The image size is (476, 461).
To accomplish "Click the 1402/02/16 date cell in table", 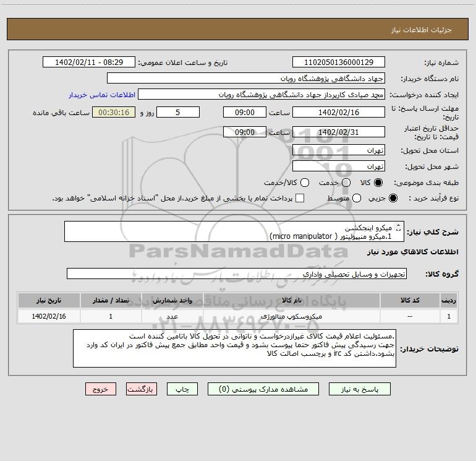I will click(49, 316).
